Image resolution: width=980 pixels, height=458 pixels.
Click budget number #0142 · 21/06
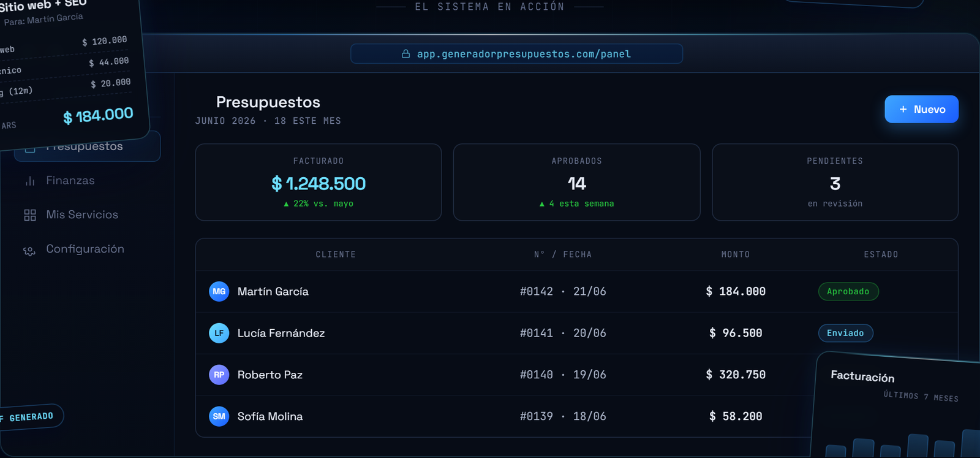(x=563, y=291)
